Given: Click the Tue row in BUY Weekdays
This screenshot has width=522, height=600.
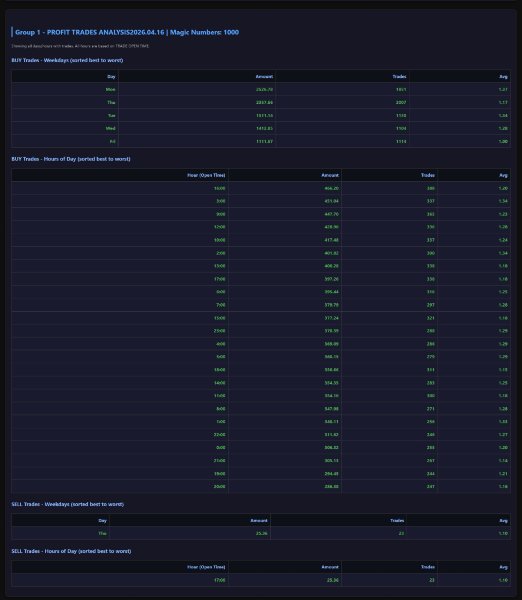Looking at the screenshot, I should click(x=261, y=116).
